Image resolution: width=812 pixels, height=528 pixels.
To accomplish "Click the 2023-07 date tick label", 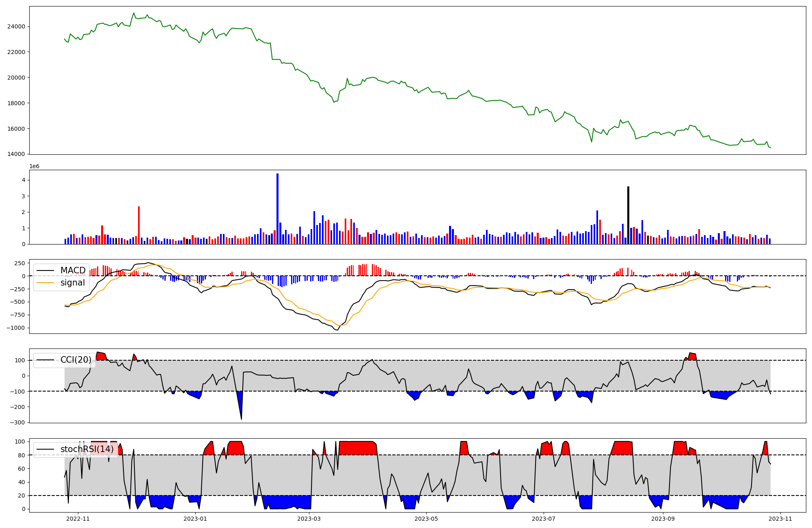I will [543, 519].
